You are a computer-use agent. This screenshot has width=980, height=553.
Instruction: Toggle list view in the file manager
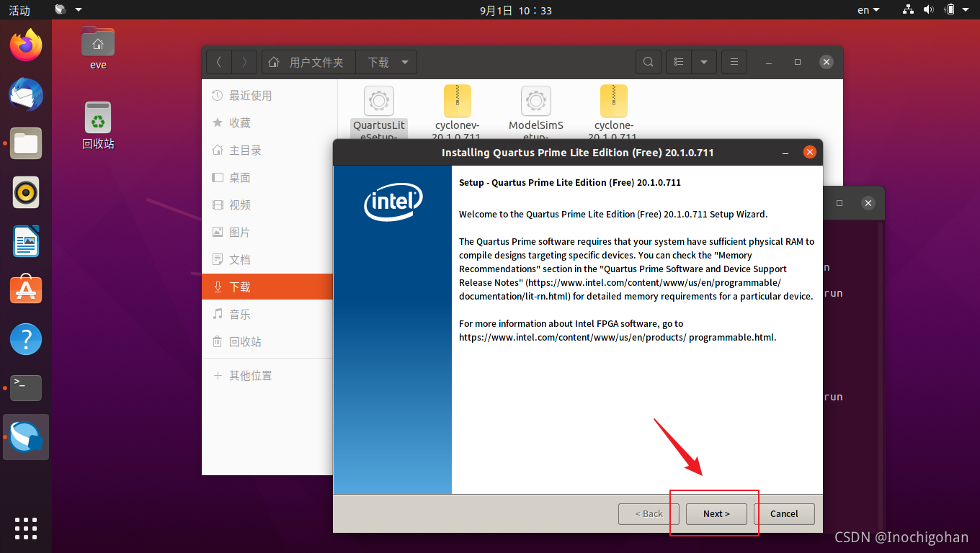679,63
